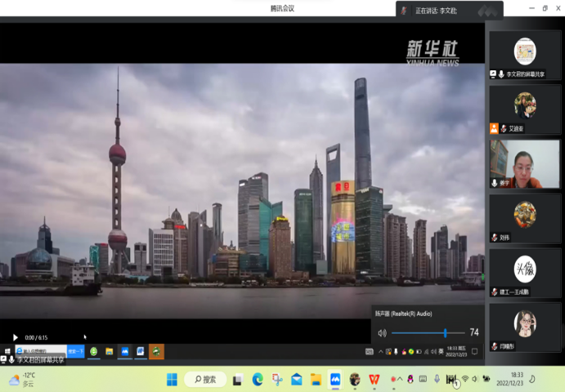Click blue 搜索一下 button on shared taskbar
Viewport: 565px width, 392px height.
[76, 351]
